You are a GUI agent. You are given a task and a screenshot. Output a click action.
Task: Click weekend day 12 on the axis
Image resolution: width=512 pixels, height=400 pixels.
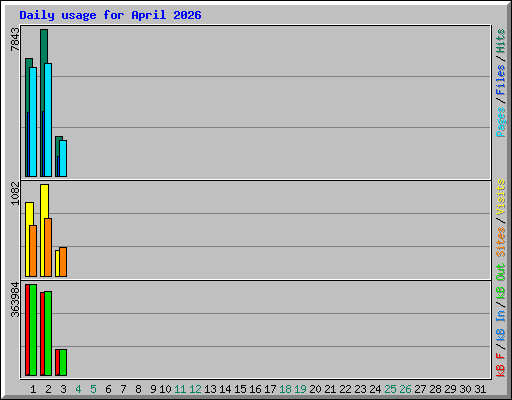pos(195,389)
